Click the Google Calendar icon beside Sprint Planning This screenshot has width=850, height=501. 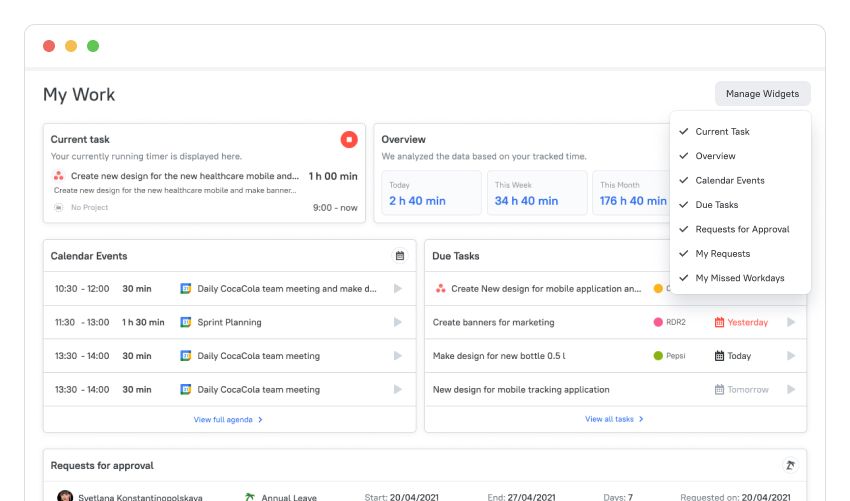(x=185, y=322)
